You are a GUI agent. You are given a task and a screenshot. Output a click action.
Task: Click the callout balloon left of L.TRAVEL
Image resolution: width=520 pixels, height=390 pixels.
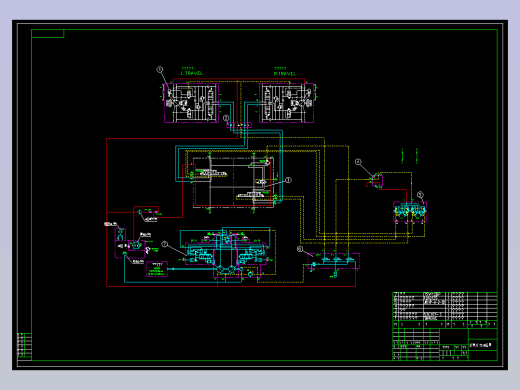pyautogui.click(x=160, y=69)
